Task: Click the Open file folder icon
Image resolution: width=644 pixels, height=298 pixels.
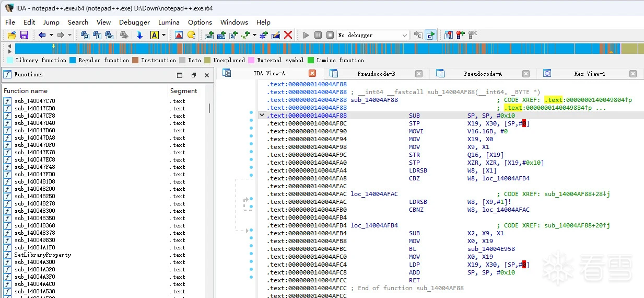Action: pyautogui.click(x=11, y=35)
